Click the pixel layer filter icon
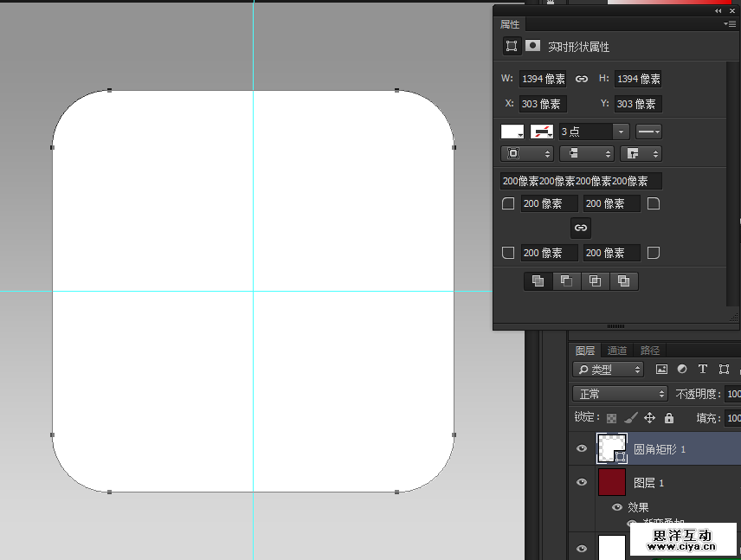Image resolution: width=741 pixels, height=560 pixels. (x=661, y=370)
